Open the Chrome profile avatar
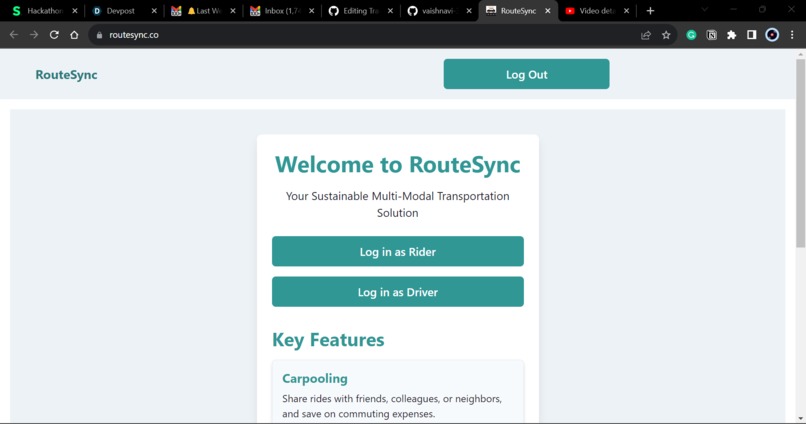 (772, 35)
